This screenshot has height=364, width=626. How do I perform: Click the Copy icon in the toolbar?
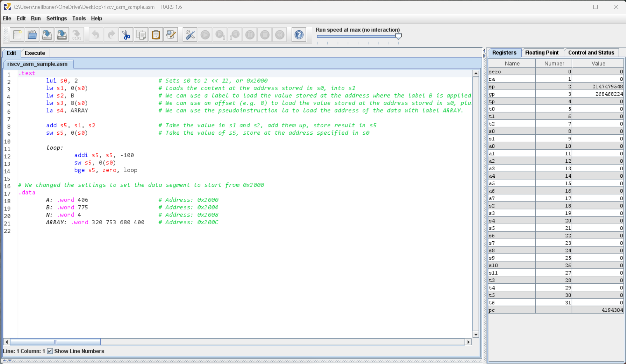pos(141,35)
